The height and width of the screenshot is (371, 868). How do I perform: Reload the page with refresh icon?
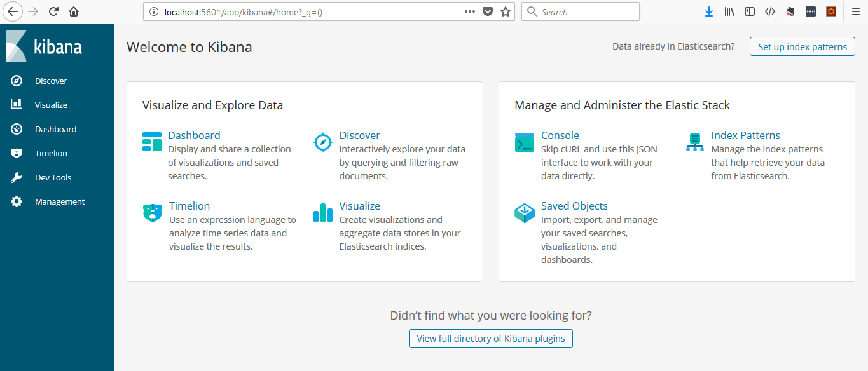pyautogui.click(x=54, y=11)
